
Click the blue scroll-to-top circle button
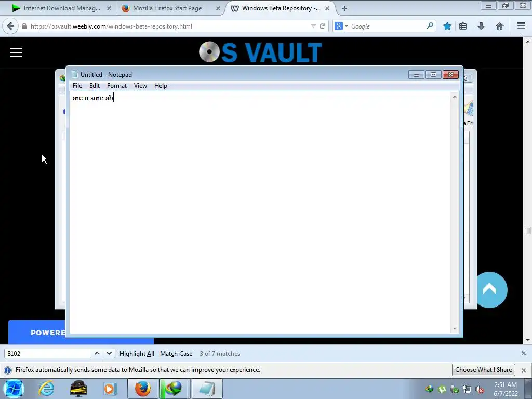pos(489,290)
